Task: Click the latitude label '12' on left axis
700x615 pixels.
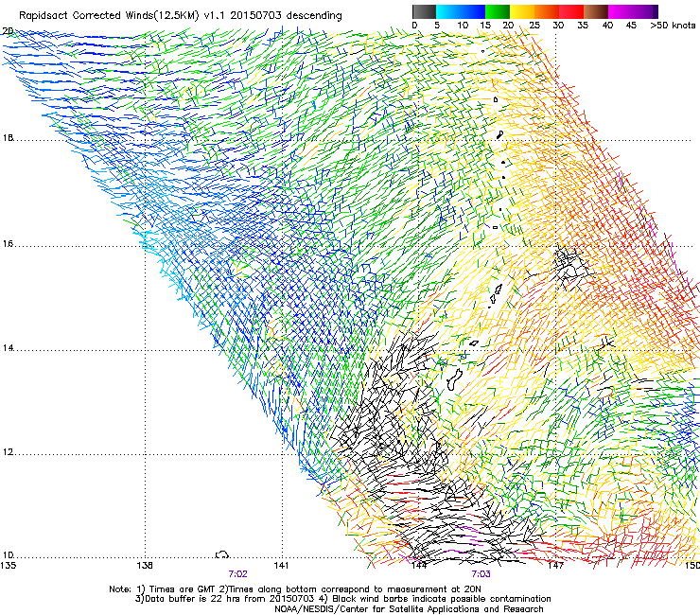Action: [x=8, y=452]
